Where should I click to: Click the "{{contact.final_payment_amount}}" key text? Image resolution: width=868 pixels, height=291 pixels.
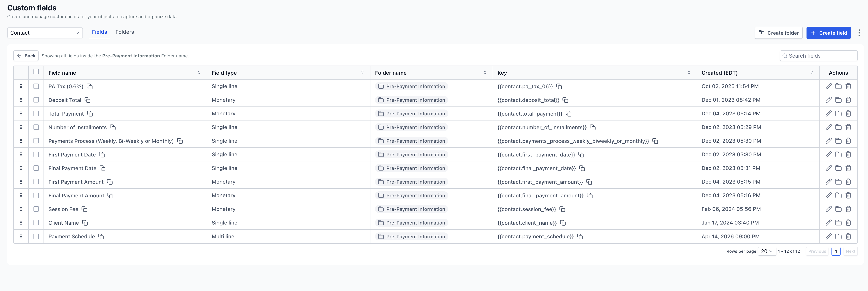click(x=541, y=196)
